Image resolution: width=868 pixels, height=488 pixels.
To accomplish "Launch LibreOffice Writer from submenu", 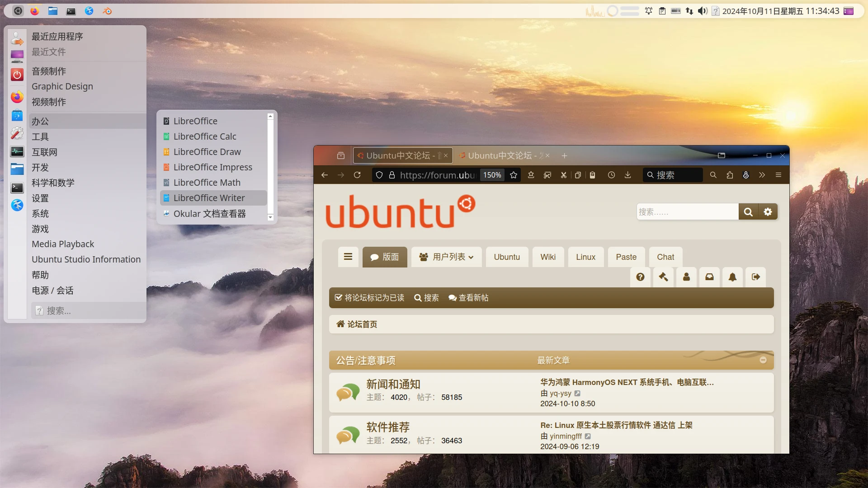I will coord(213,198).
